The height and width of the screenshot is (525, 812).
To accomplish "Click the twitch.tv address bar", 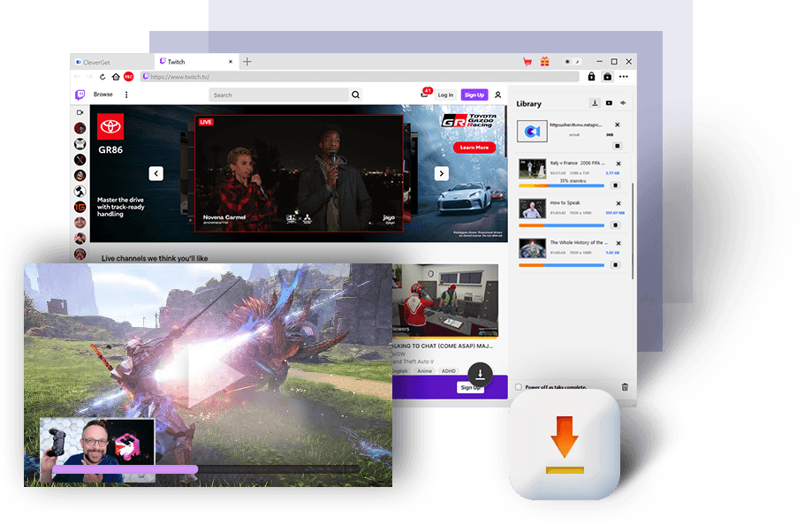I will (x=360, y=77).
